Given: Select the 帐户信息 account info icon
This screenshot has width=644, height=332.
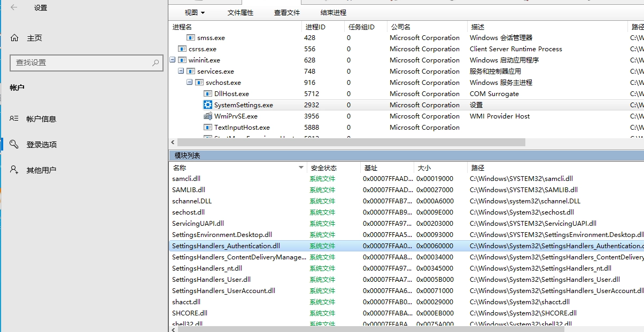Looking at the screenshot, I should [14, 119].
